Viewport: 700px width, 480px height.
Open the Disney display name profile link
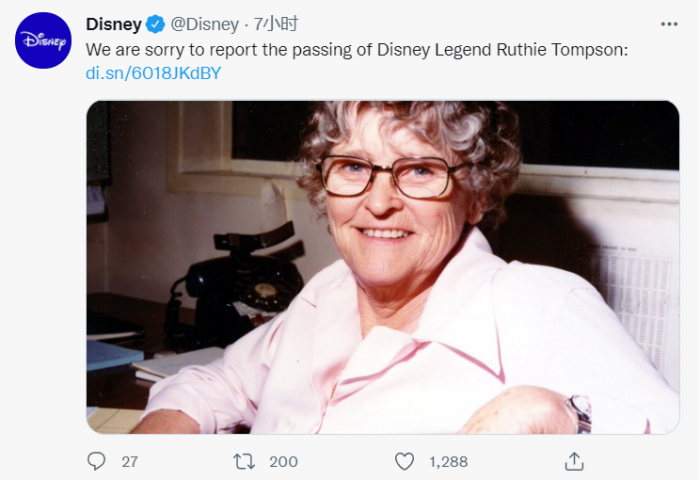coord(114,24)
